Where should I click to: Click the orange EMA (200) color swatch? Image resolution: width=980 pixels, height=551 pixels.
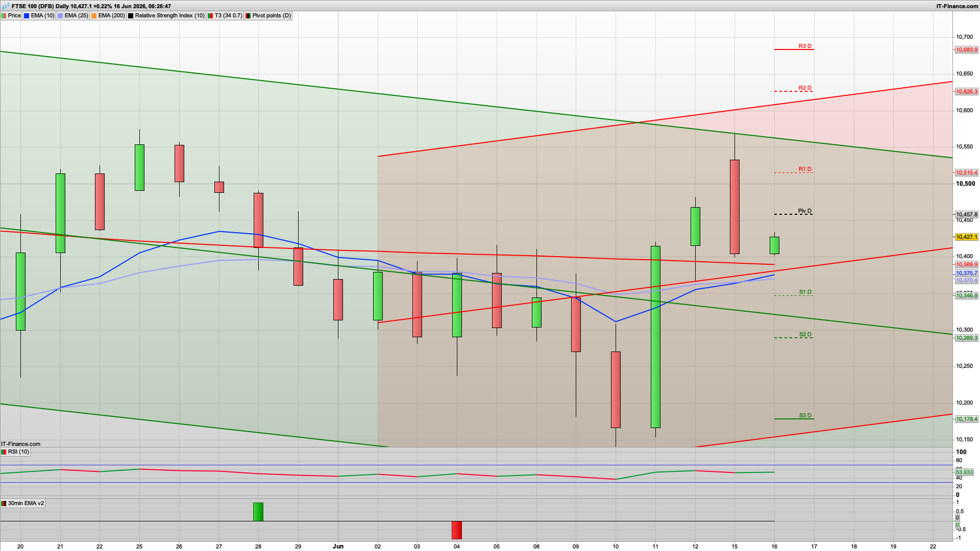click(94, 16)
